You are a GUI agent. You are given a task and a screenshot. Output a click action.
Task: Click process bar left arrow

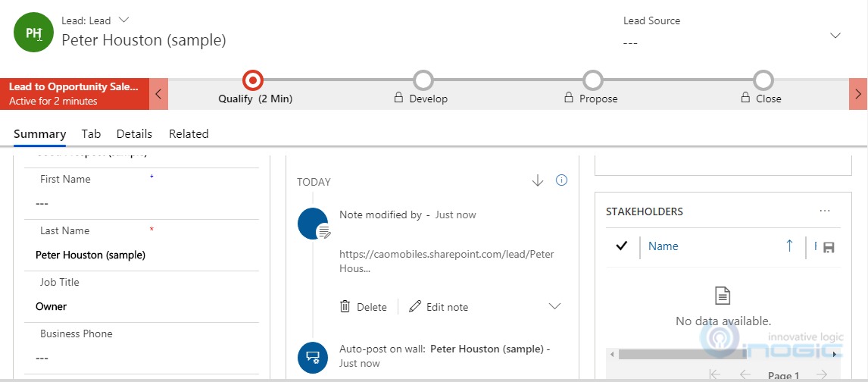point(159,93)
